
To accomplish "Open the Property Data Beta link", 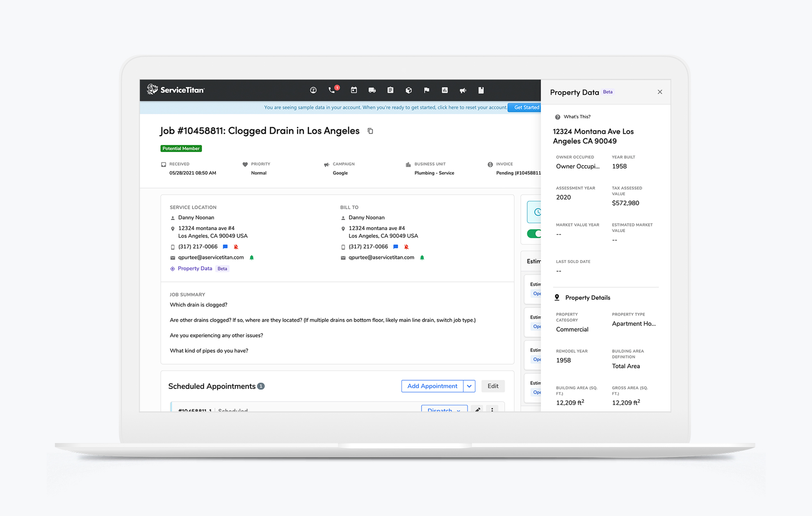I will [195, 268].
